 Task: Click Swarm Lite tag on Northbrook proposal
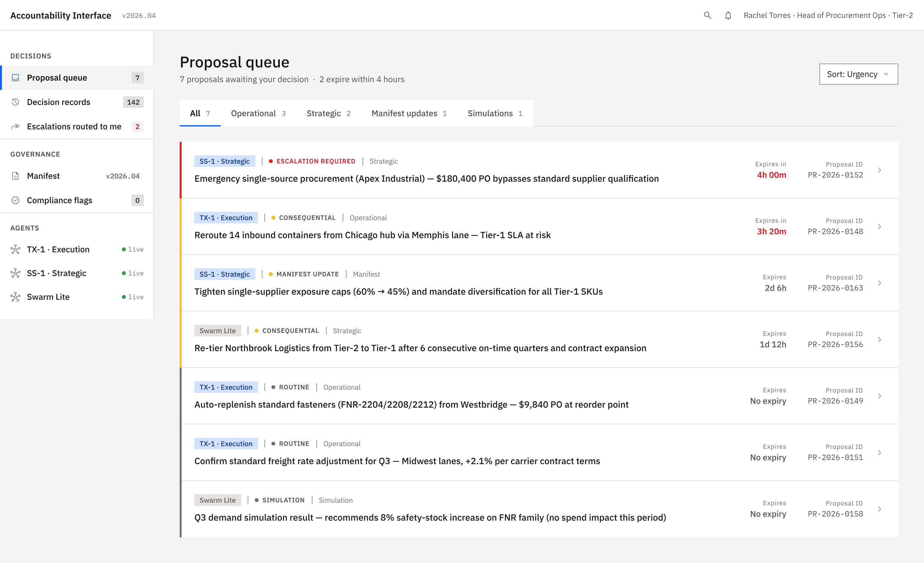[218, 331]
